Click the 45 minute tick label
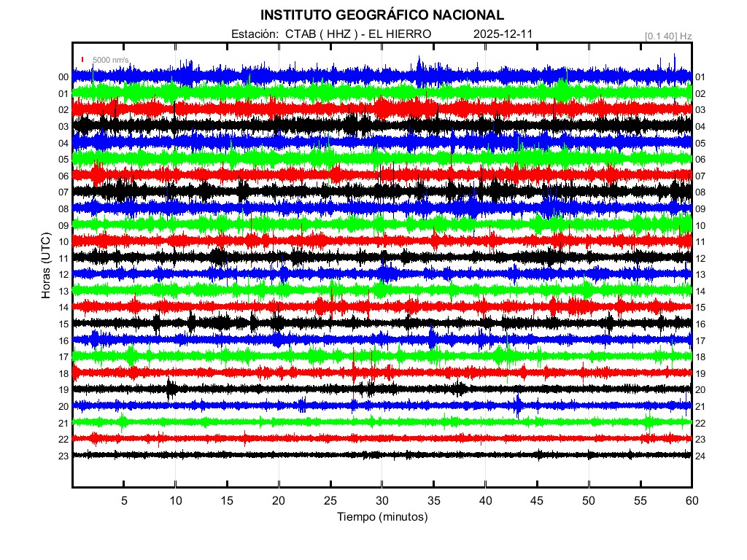This screenshot has height=560, width=747. [537, 501]
